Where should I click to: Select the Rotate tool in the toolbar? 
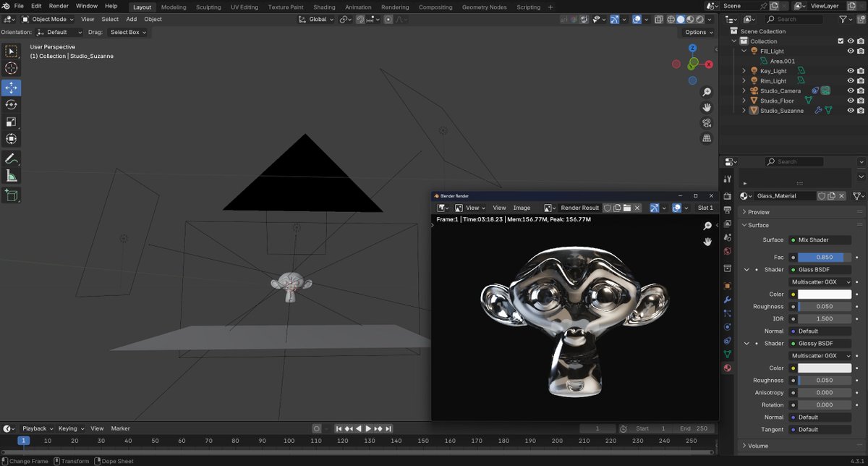click(x=11, y=105)
